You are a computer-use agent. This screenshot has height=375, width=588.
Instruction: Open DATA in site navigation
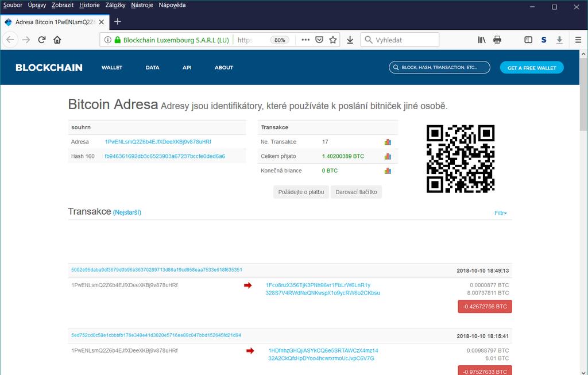152,68
